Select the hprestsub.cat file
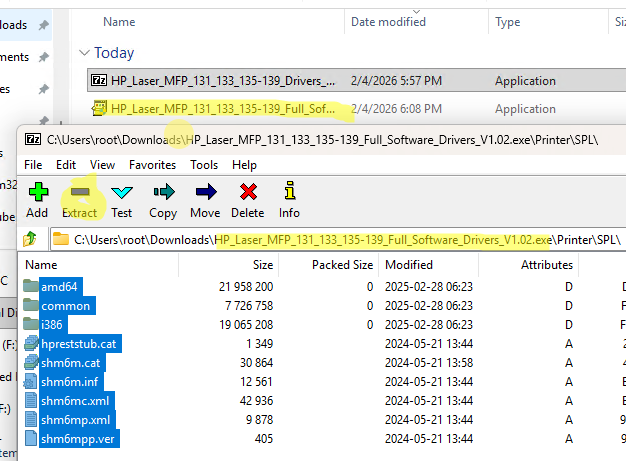 (78, 344)
